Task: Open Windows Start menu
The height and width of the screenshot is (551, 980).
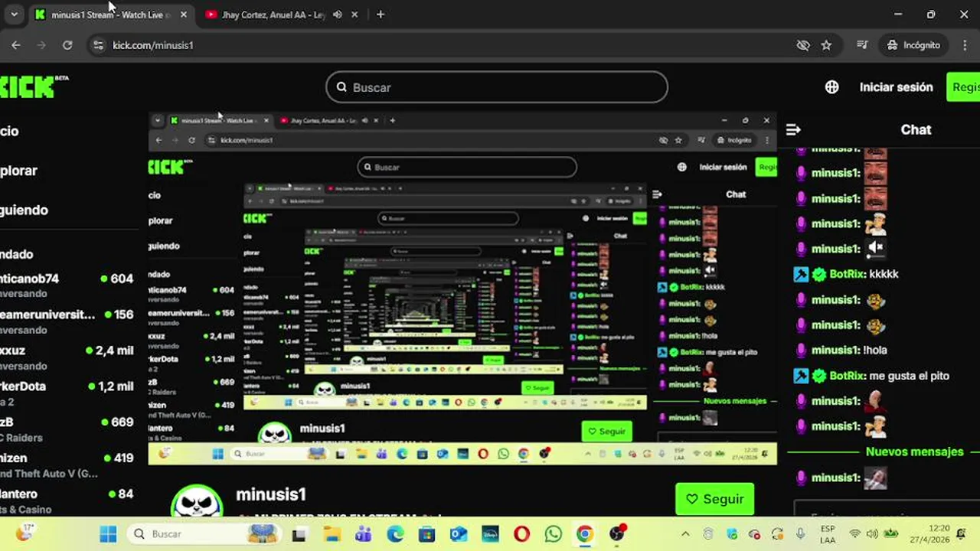Action: click(x=108, y=534)
